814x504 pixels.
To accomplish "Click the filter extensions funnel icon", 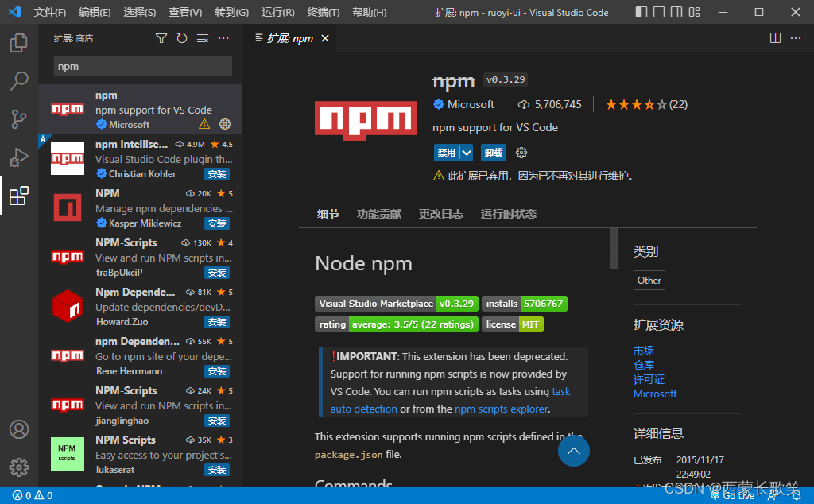I will [161, 38].
